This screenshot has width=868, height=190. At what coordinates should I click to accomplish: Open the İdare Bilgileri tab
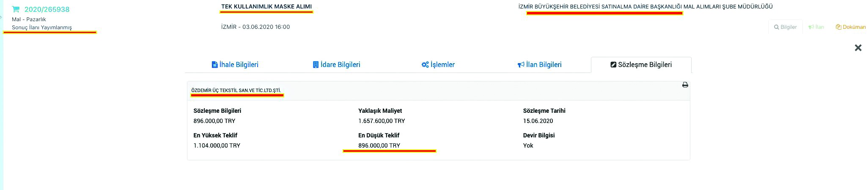[337, 65]
